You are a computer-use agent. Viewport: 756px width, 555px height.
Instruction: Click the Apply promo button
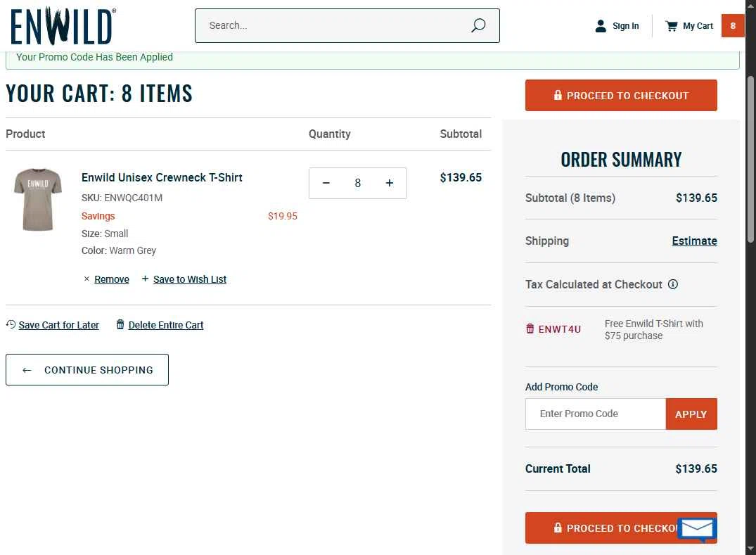[x=691, y=414]
